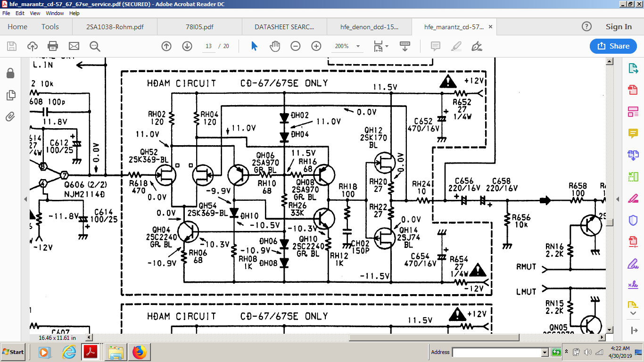Viewport: 644px width, 362px height.
Task: Click the Sign document pen icon in toolbar
Action: click(x=477, y=46)
